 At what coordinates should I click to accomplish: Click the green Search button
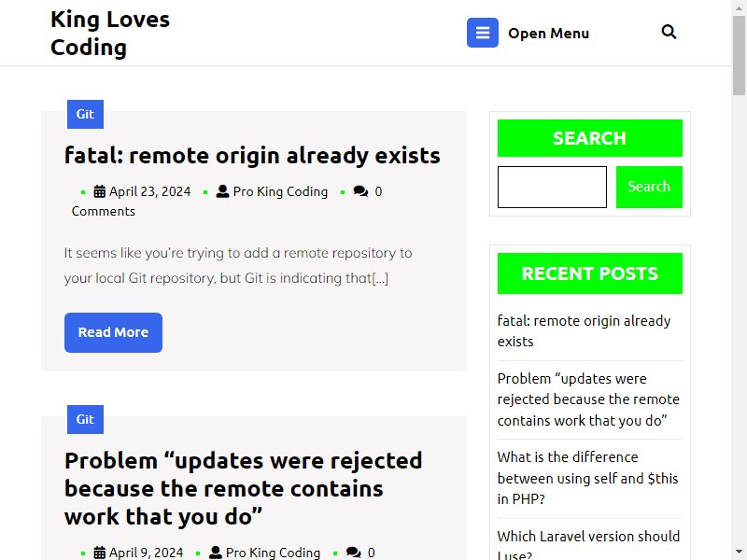coord(649,188)
